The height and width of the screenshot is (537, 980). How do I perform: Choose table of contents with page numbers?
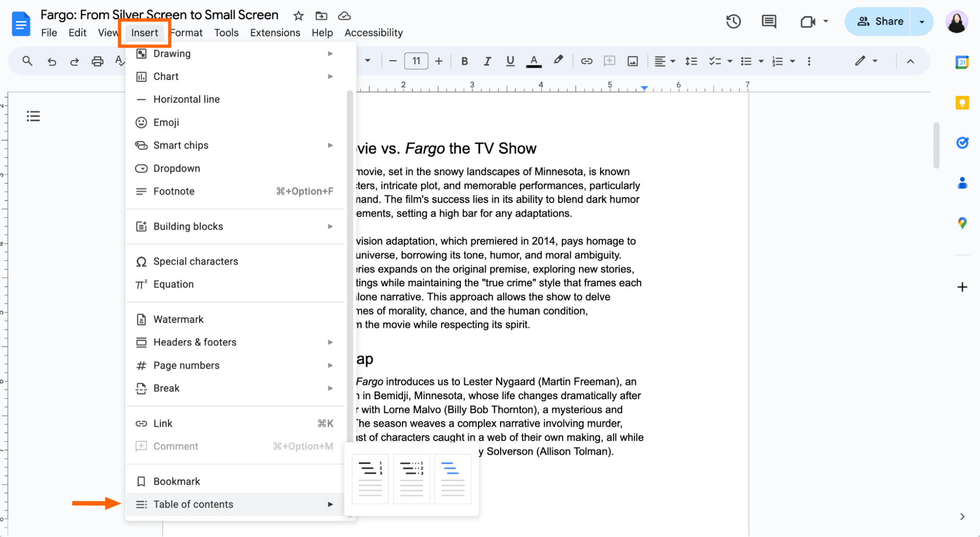click(370, 479)
